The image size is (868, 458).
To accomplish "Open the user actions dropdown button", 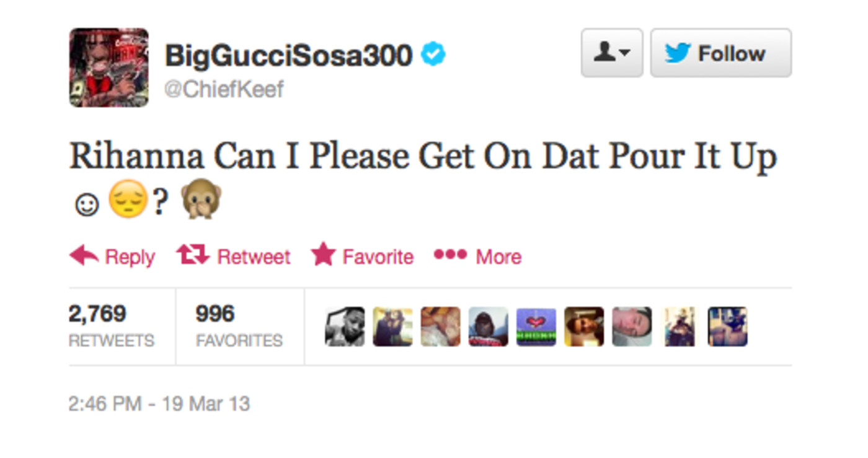I will pyautogui.click(x=611, y=53).
